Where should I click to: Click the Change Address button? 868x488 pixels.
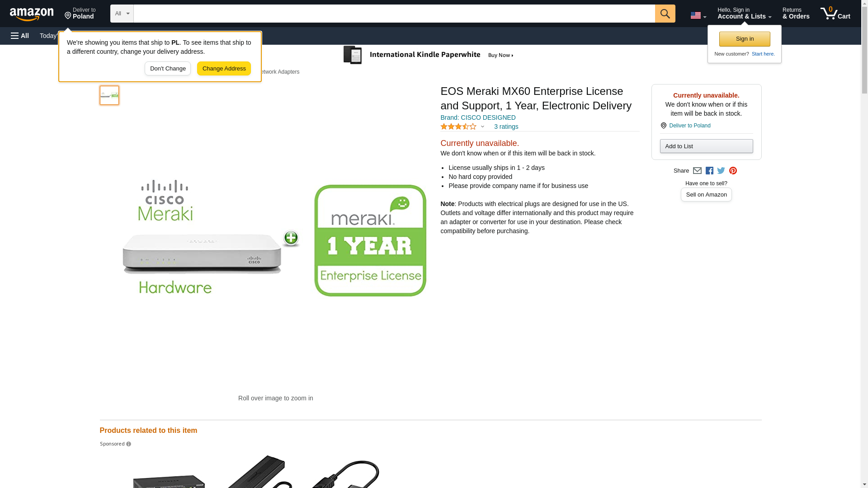pos(224,69)
